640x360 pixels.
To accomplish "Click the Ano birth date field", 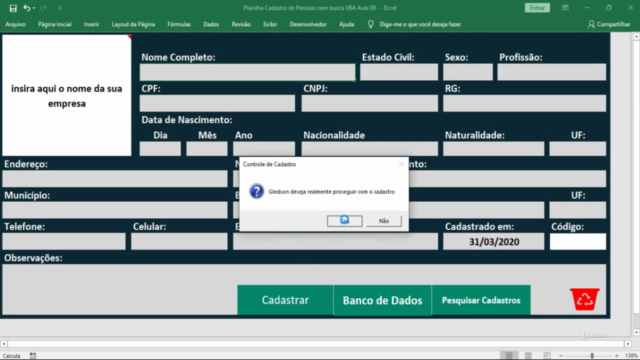I will click(264, 149).
